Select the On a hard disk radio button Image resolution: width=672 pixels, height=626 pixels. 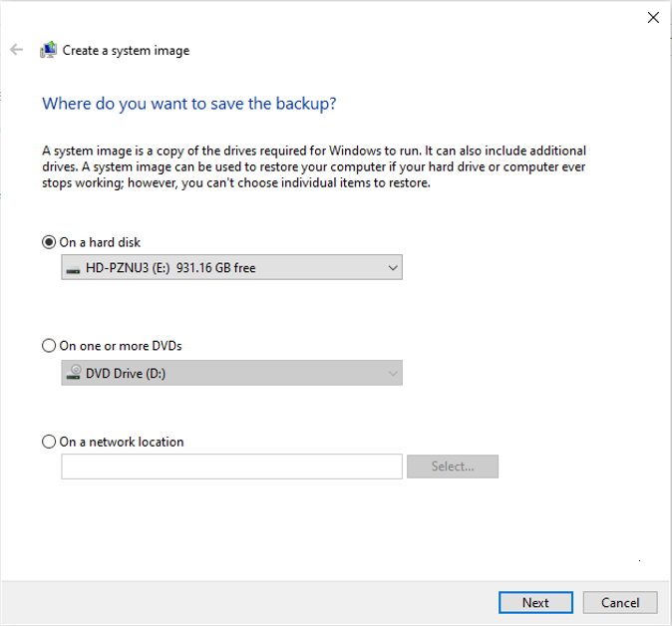pyautogui.click(x=49, y=242)
